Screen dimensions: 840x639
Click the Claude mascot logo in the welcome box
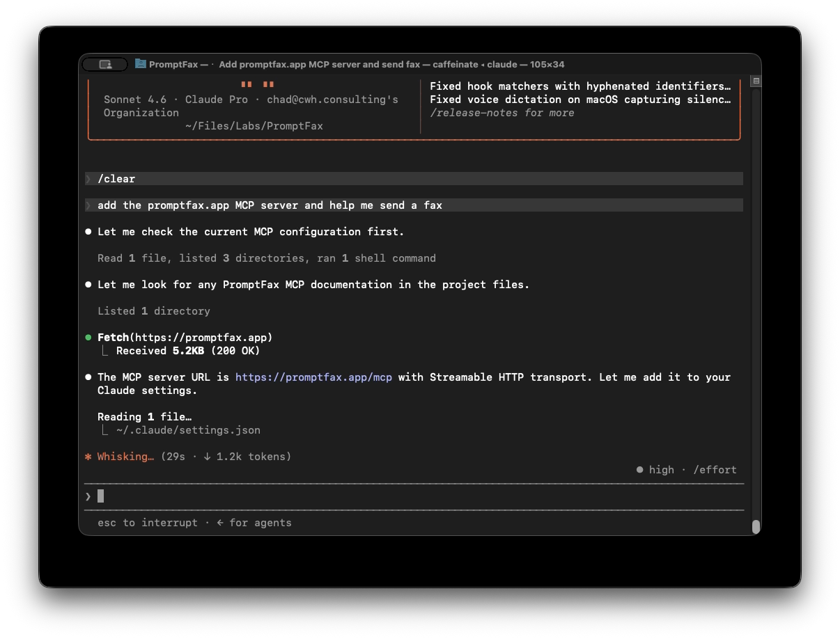(x=258, y=84)
